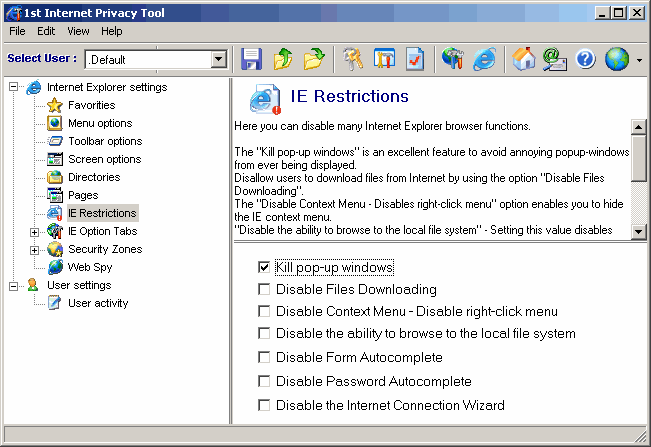This screenshot has width=651, height=447.
Task: Open the small arrow beside globe icon
Action: coord(639,60)
